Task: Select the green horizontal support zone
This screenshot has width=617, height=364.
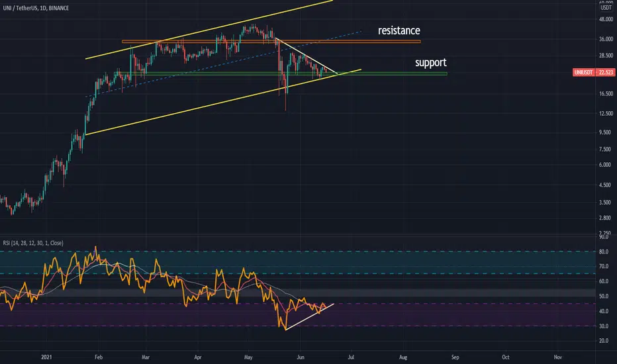Action: [x=281, y=73]
